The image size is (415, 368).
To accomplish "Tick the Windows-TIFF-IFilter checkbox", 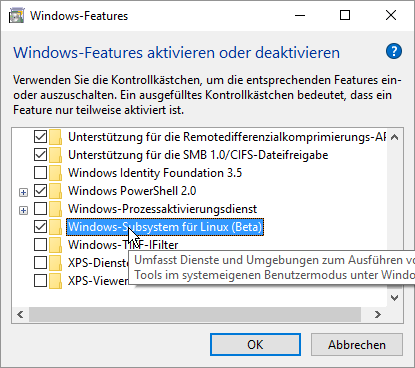I will (40, 245).
